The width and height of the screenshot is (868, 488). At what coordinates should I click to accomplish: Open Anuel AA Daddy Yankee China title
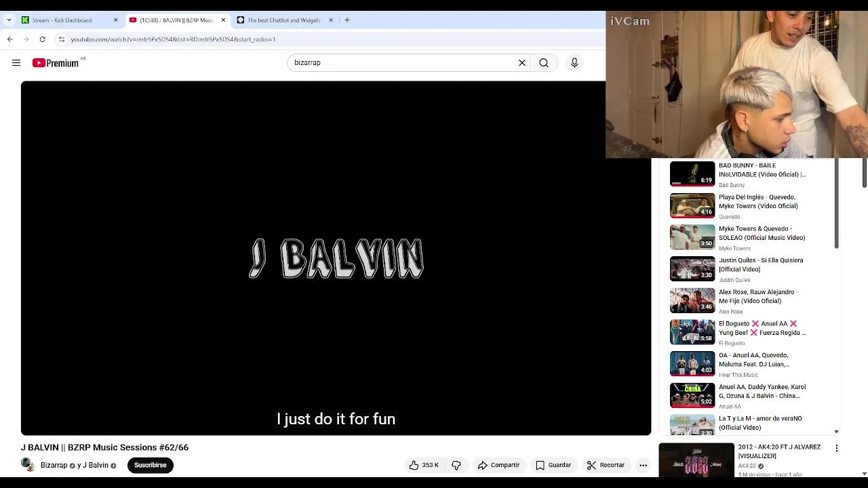[762, 391]
